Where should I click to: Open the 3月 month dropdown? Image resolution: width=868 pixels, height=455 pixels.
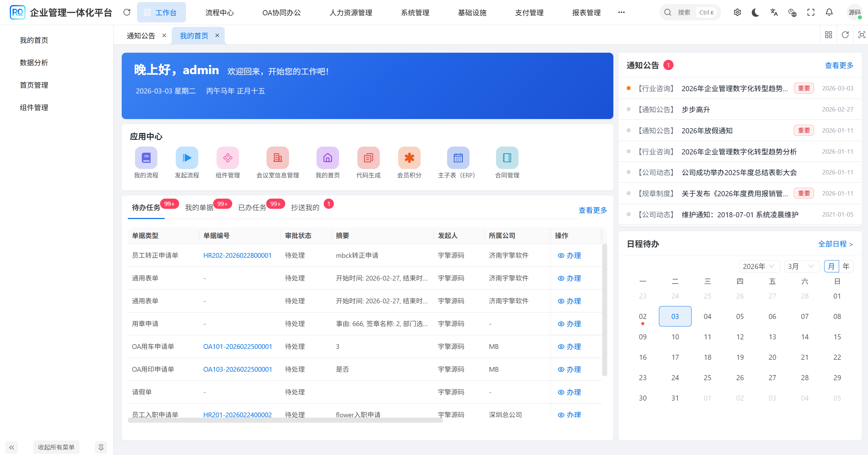(x=801, y=266)
